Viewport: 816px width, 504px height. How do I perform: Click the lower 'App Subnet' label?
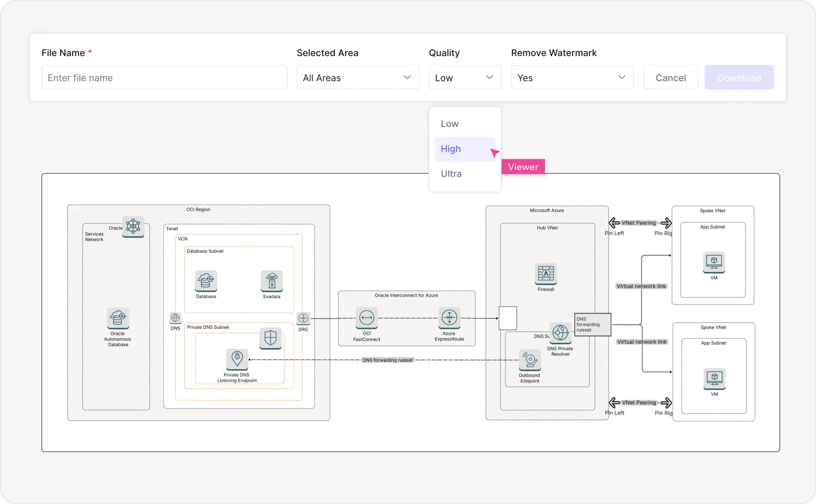pos(713,343)
